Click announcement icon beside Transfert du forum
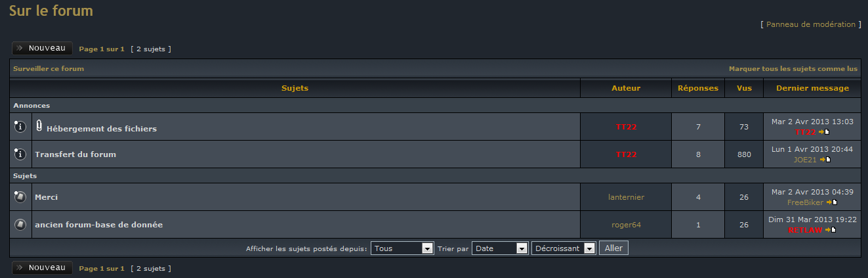The height and width of the screenshot is (278, 868). pos(20,154)
